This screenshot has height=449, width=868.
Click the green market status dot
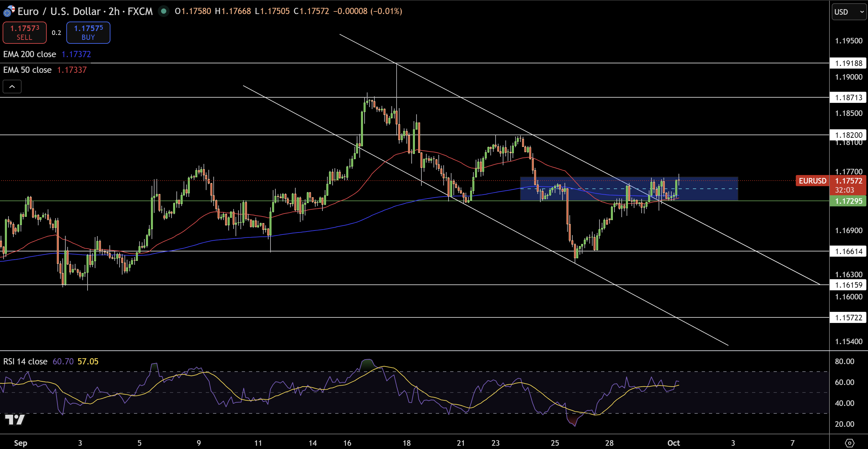[164, 11]
